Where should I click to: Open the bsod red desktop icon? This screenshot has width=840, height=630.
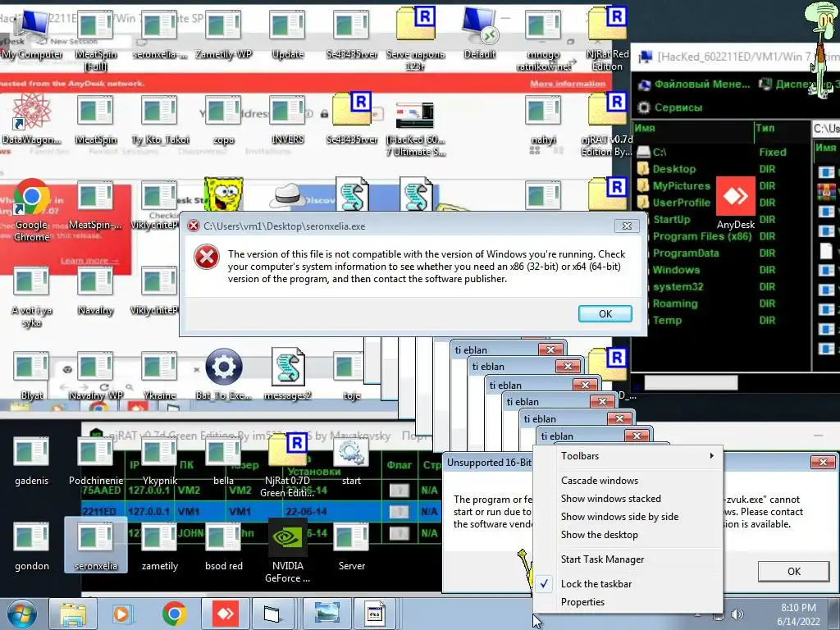(x=223, y=546)
